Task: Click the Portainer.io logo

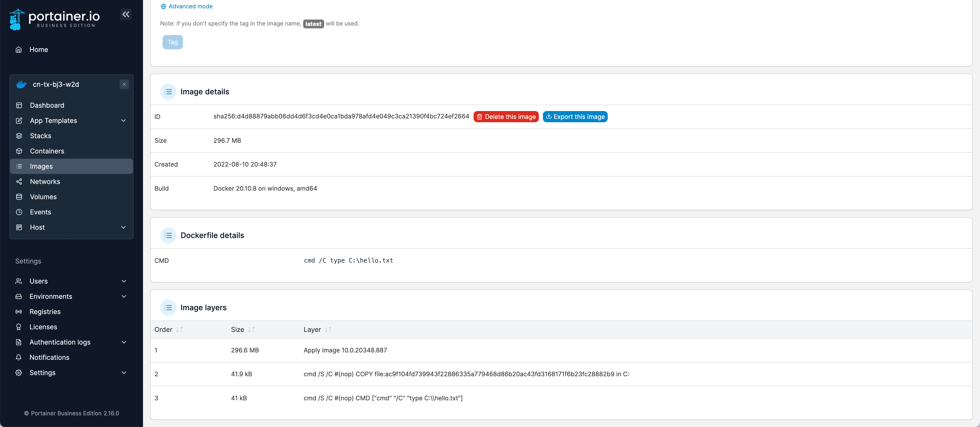Action: tap(55, 19)
